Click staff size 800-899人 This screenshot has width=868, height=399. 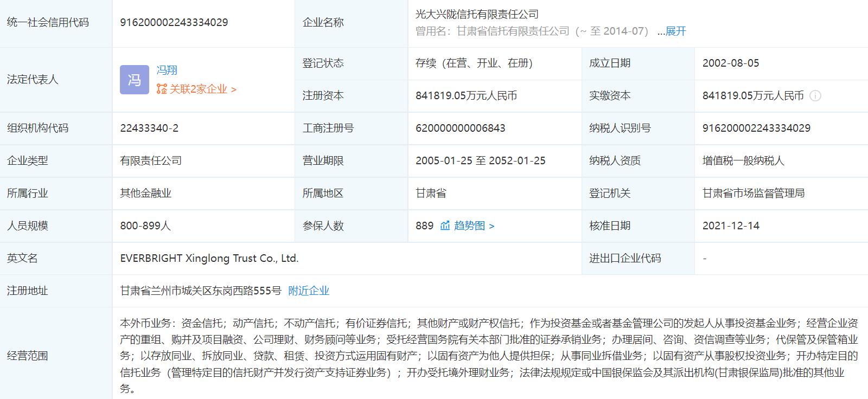coord(145,226)
